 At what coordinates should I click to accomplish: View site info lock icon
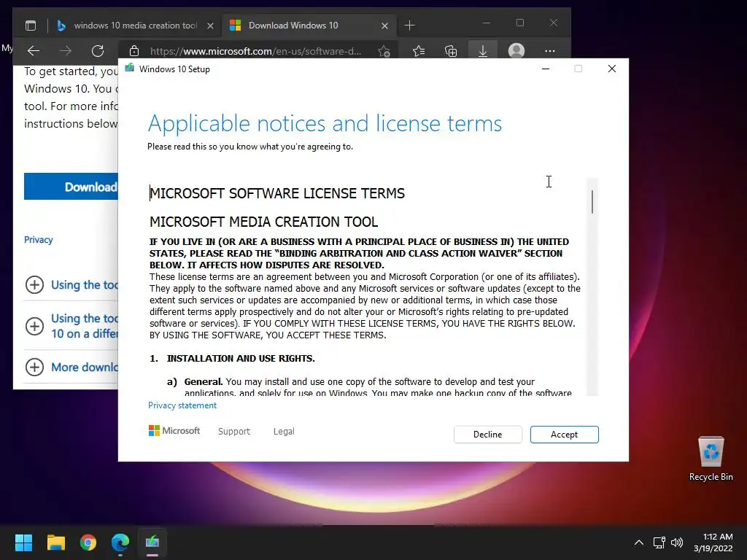(134, 51)
